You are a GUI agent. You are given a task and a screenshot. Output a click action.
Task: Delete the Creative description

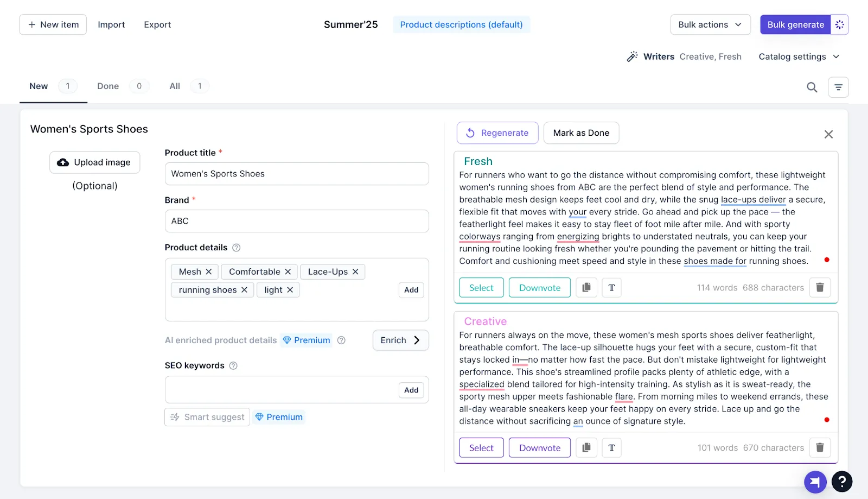(x=820, y=447)
